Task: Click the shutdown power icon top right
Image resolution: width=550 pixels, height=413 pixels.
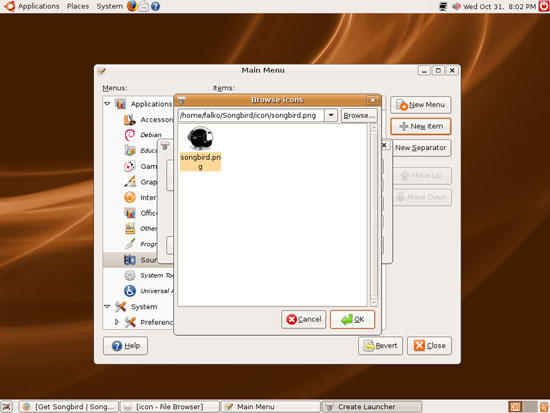Action: coord(544,6)
